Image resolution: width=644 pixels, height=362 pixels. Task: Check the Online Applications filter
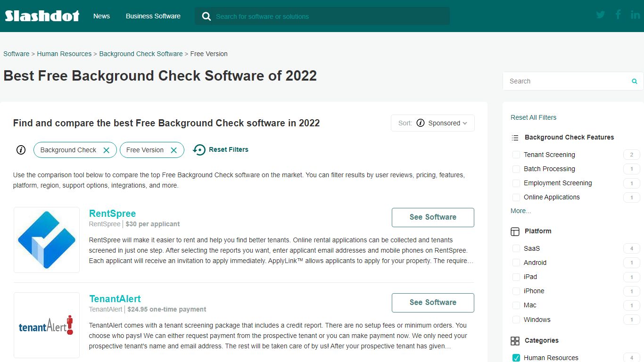(516, 197)
